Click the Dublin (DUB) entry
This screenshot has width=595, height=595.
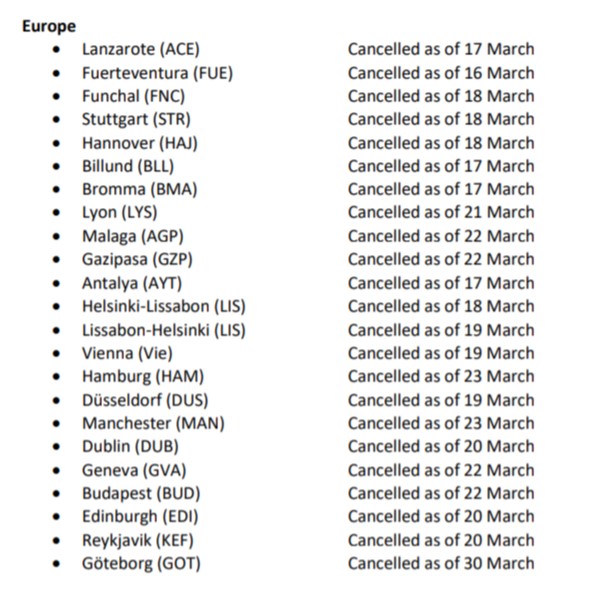click(x=130, y=447)
